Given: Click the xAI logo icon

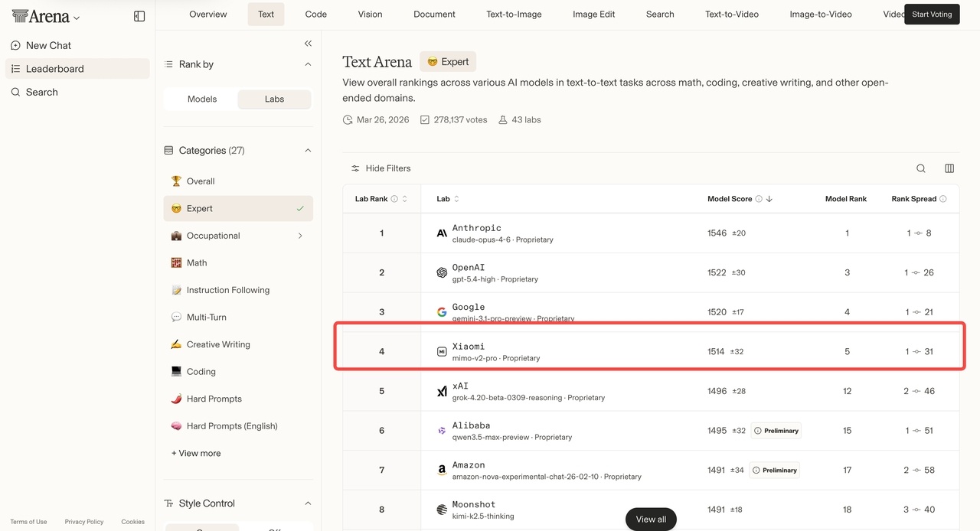Looking at the screenshot, I should 442,391.
